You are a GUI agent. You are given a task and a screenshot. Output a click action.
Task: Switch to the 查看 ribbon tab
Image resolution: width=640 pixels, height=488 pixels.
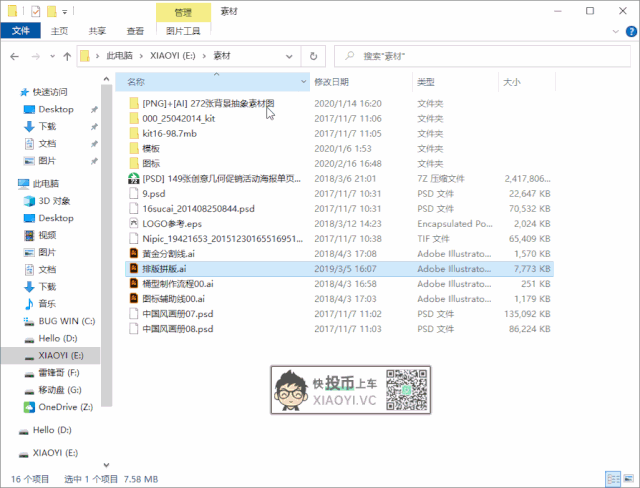point(135,31)
